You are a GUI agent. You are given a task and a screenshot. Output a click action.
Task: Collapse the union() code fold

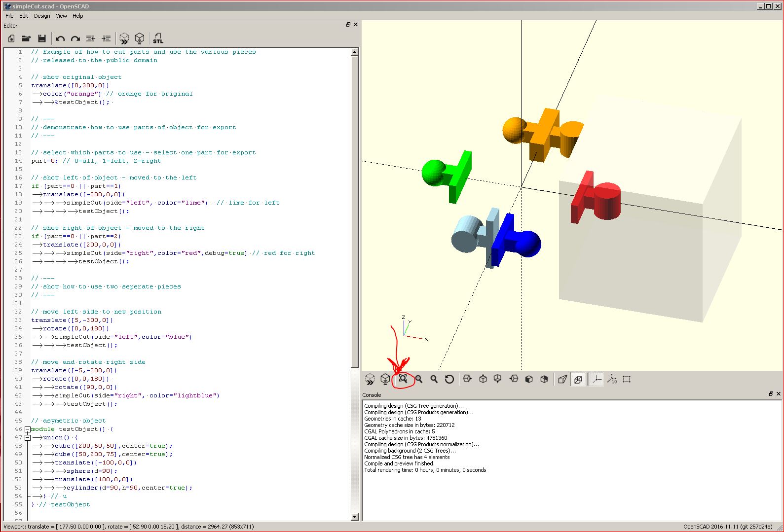click(x=28, y=438)
